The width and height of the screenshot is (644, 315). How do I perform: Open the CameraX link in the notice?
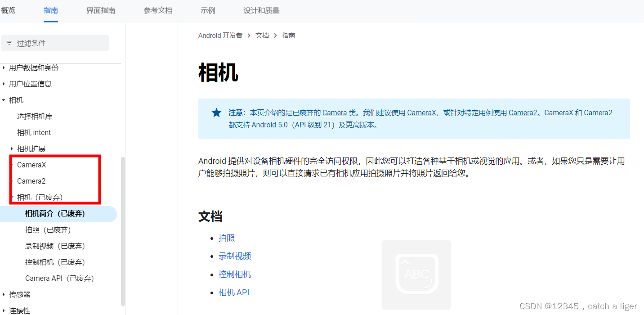[421, 113]
